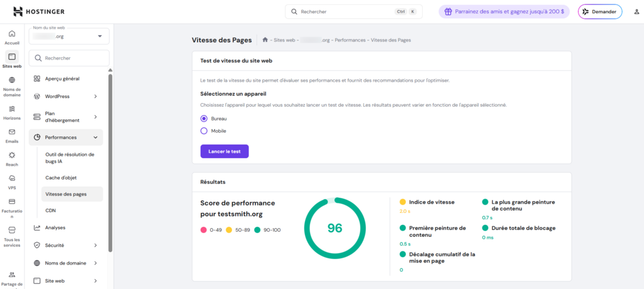Open Emails envelope icon
The image size is (644, 289).
click(12, 132)
